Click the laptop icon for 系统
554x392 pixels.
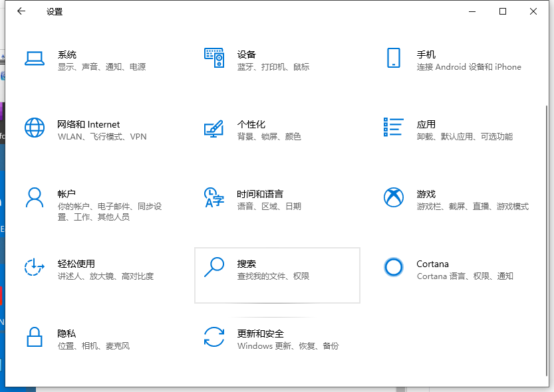coord(35,58)
